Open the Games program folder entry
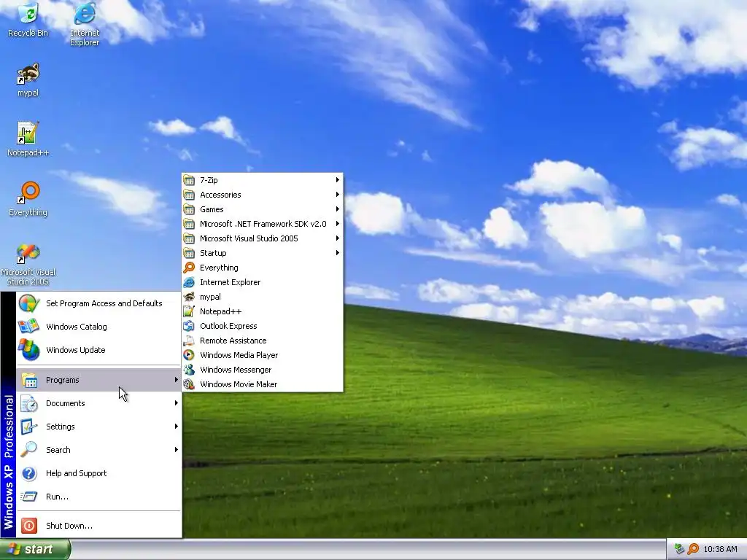 coord(263,209)
